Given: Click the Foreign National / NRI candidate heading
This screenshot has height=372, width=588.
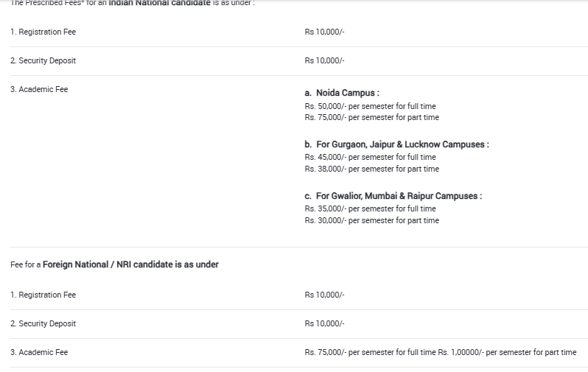Looking at the screenshot, I should point(130,264).
